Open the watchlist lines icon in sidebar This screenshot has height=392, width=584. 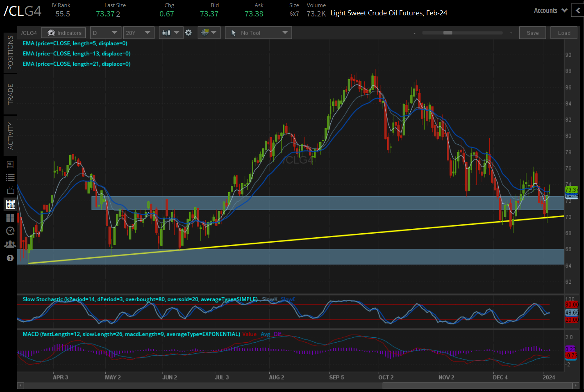(10, 177)
